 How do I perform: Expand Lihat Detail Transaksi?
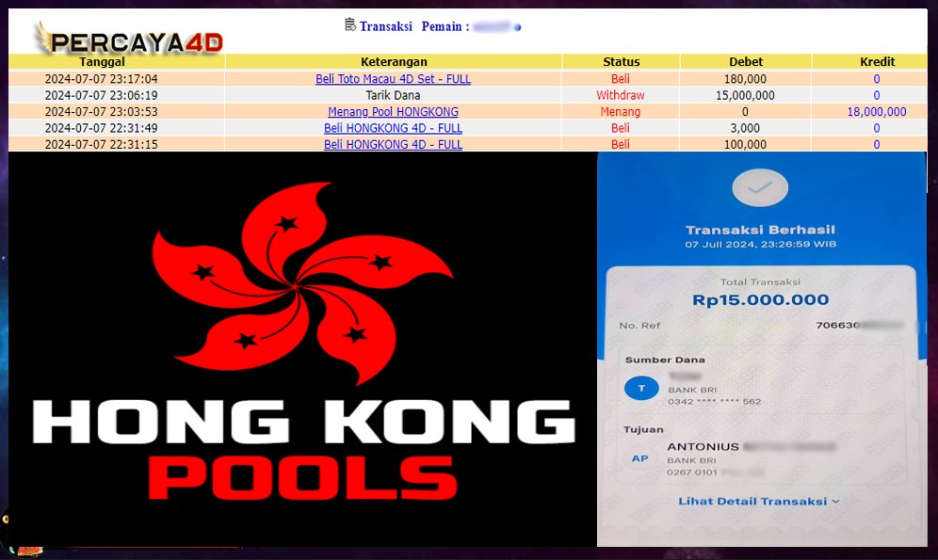pyautogui.click(x=759, y=502)
